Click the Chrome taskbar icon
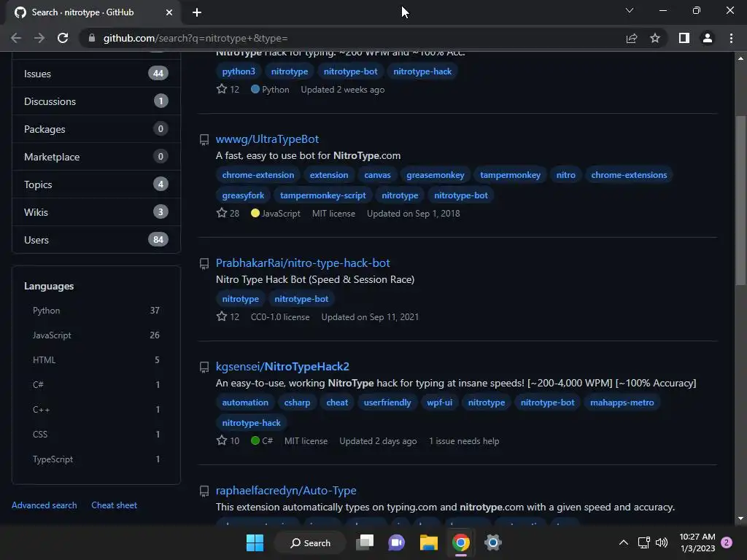Viewport: 747px width, 560px height. point(461,542)
